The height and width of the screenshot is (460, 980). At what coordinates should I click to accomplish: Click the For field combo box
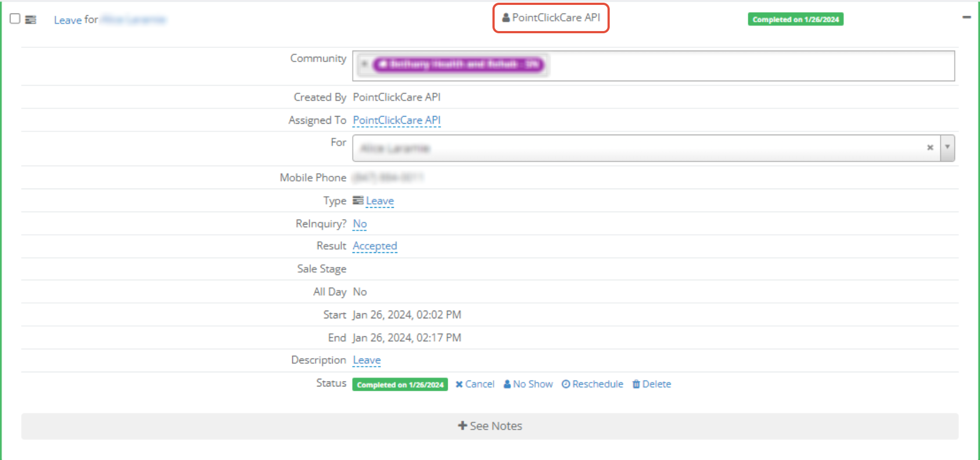(x=653, y=148)
